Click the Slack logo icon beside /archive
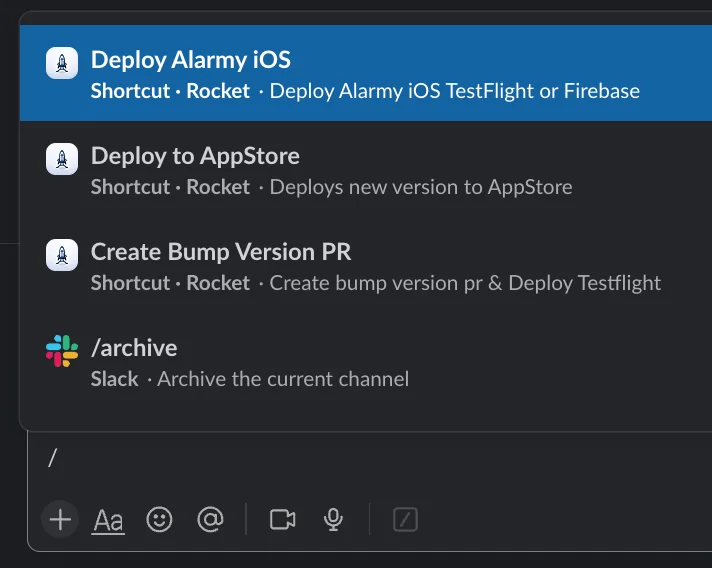This screenshot has height=568, width=712. (62, 351)
